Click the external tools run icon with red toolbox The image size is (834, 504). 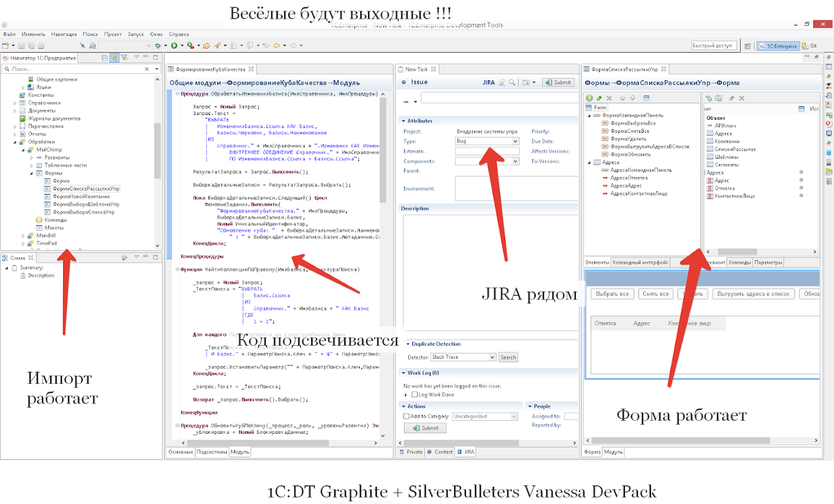tap(190, 45)
